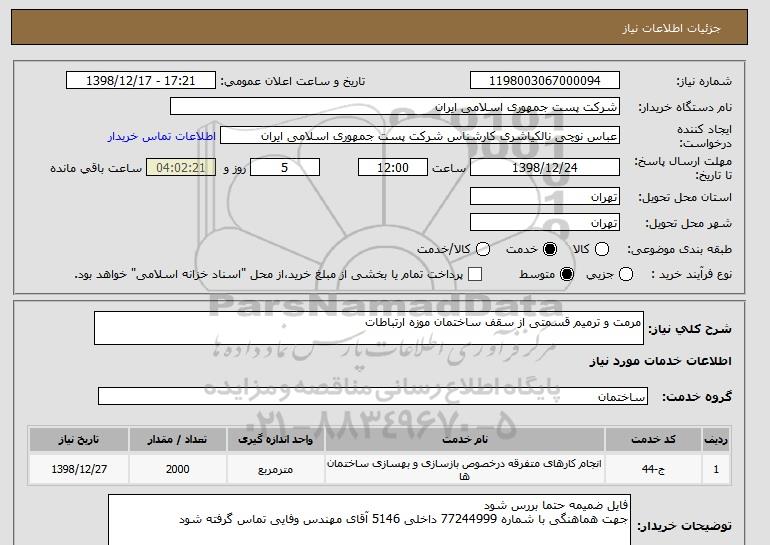Click the service name cell in row 1

pyautogui.click(x=465, y=469)
